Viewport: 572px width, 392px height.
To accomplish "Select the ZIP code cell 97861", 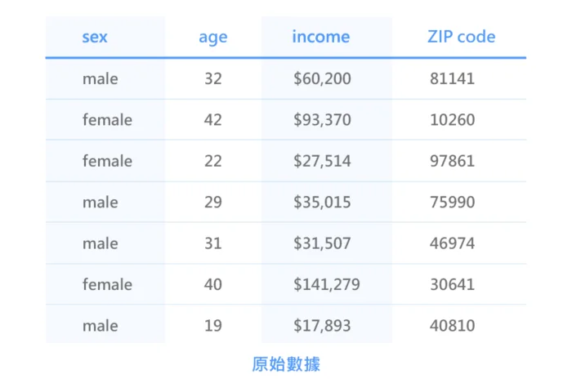I will [x=453, y=161].
